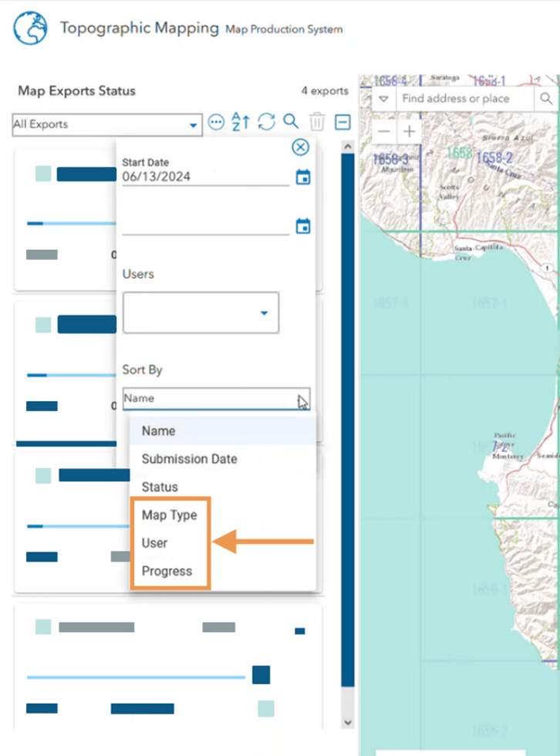Zoom out the map with minus button
This screenshot has width=560, height=756.
[384, 131]
